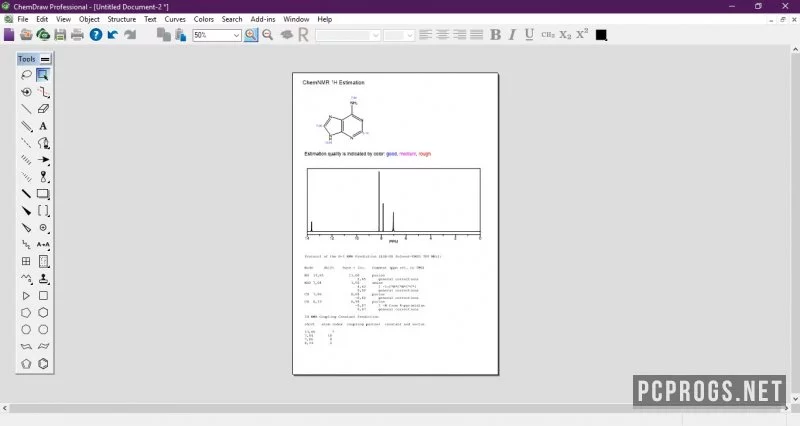Select the Acyclic Chain tool
Image resolution: width=800 pixels, height=426 pixels.
pyautogui.click(x=26, y=245)
